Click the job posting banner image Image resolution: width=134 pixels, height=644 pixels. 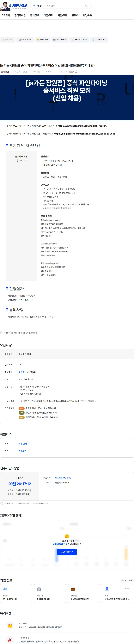pos(67,98)
